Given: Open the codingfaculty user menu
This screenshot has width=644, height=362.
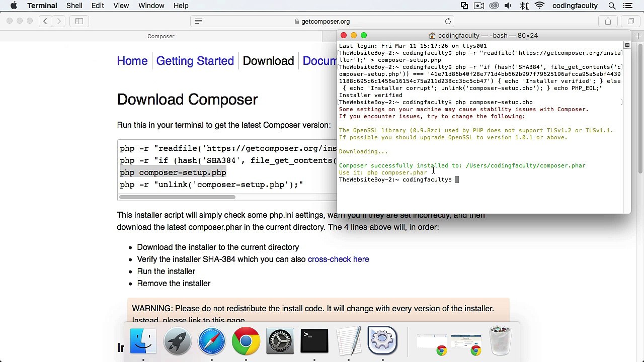Looking at the screenshot, I should click(x=575, y=6).
